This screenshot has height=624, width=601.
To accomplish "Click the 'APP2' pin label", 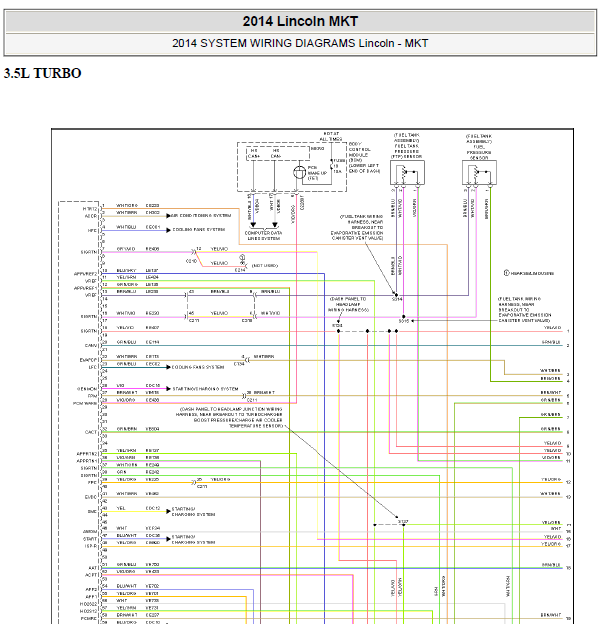I will 91,589.
